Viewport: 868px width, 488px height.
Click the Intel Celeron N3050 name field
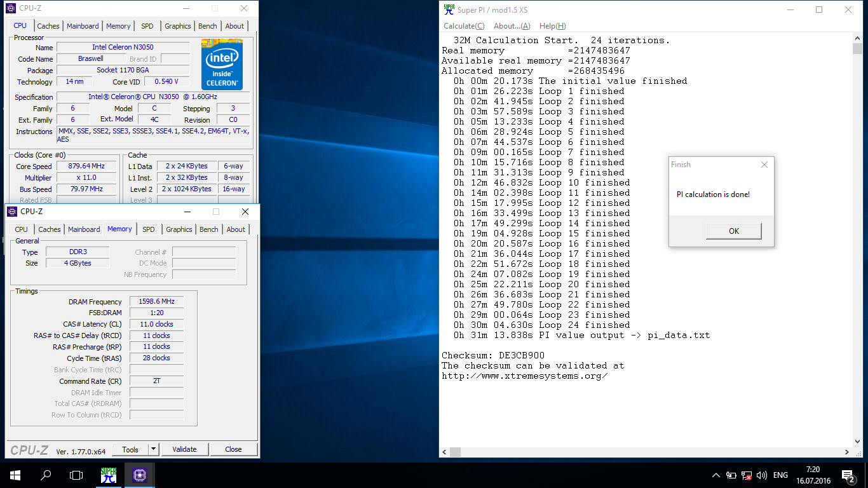point(123,47)
